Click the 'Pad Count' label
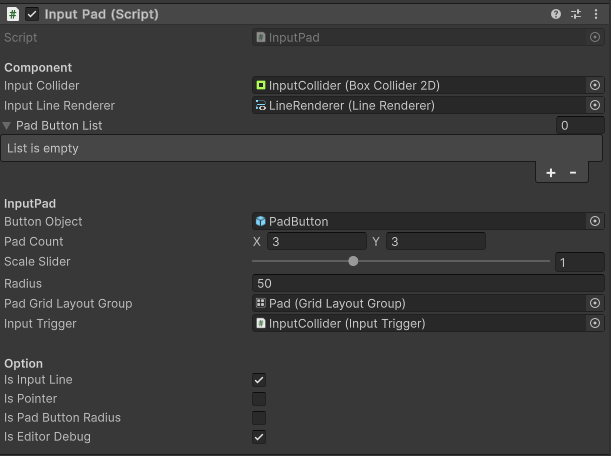This screenshot has width=611, height=456. coord(34,242)
